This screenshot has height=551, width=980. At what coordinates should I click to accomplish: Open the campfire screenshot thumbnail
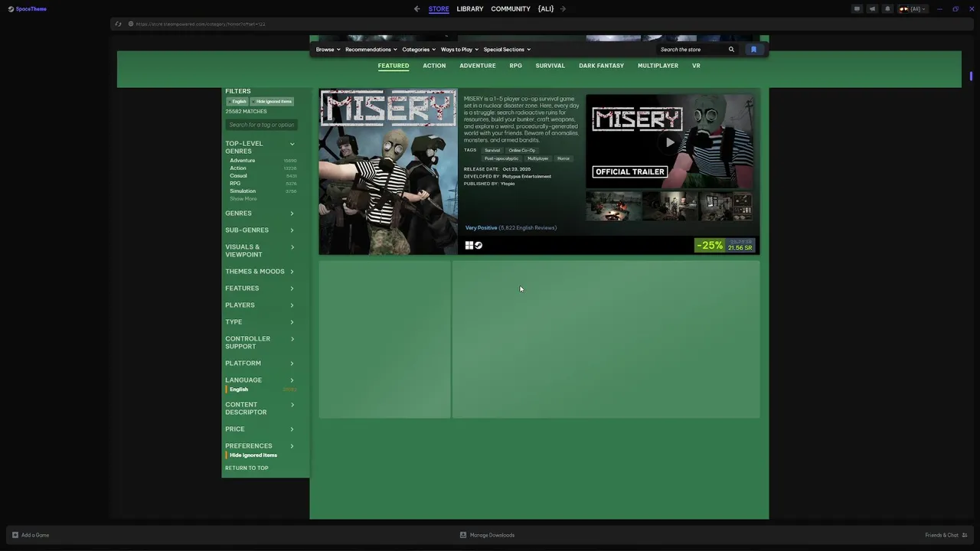click(x=614, y=207)
